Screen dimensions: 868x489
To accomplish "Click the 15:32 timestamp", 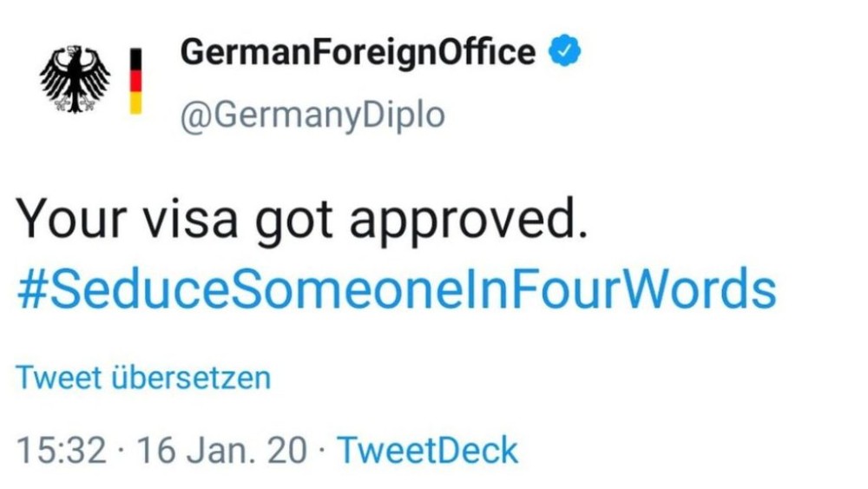I will [x=61, y=450].
